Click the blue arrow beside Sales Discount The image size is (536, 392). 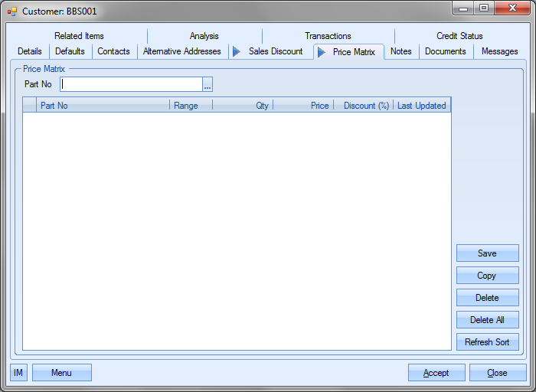(237, 51)
